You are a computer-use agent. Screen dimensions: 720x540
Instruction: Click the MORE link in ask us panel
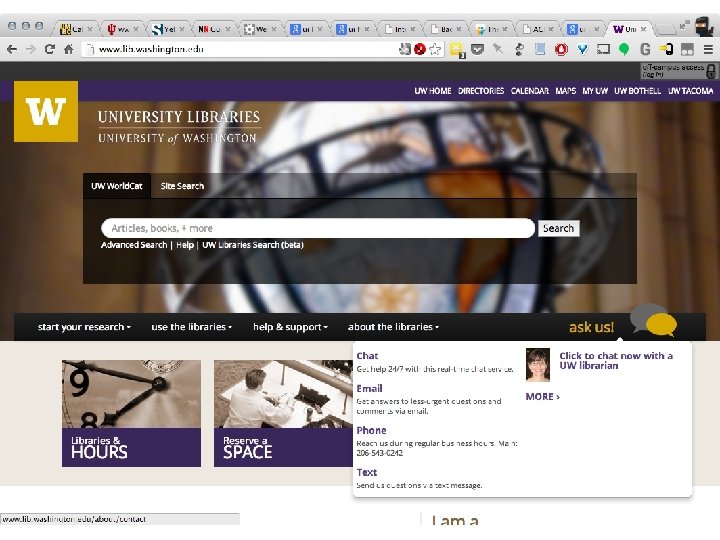click(543, 397)
